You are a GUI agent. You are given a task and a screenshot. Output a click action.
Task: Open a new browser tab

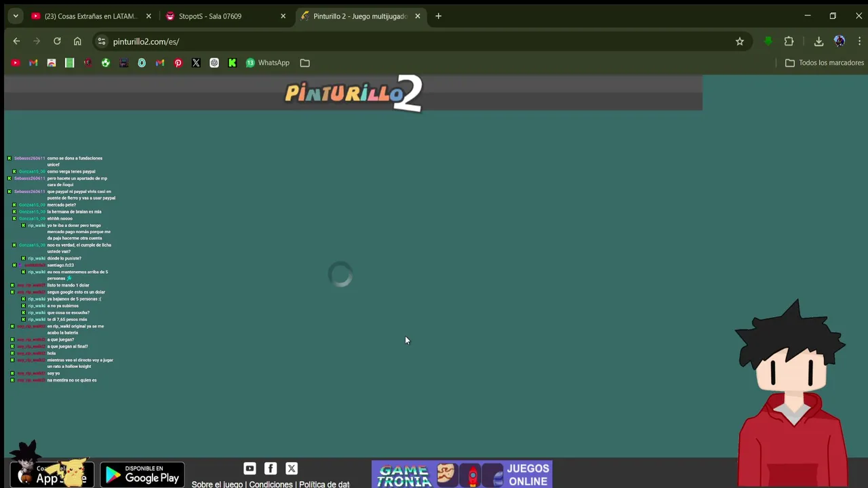click(x=438, y=16)
